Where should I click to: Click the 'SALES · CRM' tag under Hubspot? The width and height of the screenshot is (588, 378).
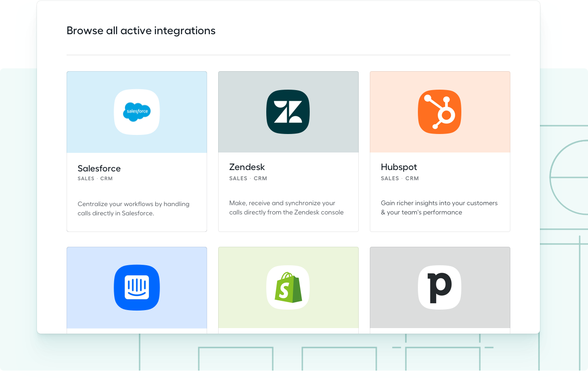pyautogui.click(x=400, y=178)
